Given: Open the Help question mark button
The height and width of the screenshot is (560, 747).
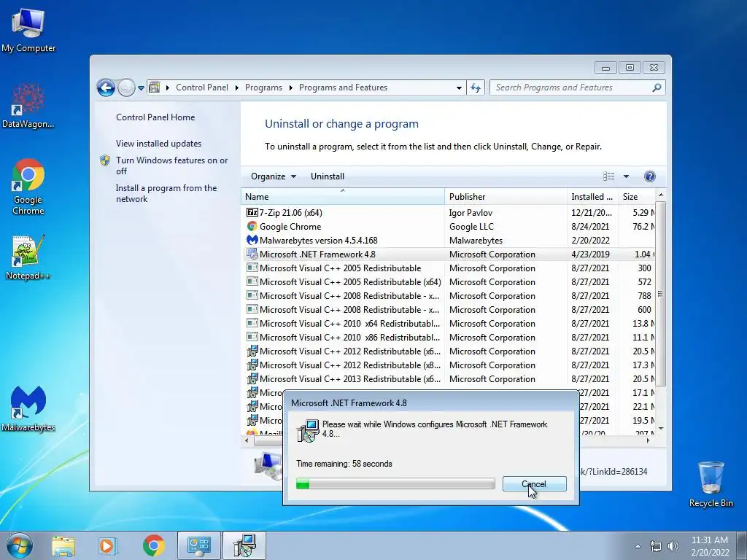Looking at the screenshot, I should click(x=649, y=176).
